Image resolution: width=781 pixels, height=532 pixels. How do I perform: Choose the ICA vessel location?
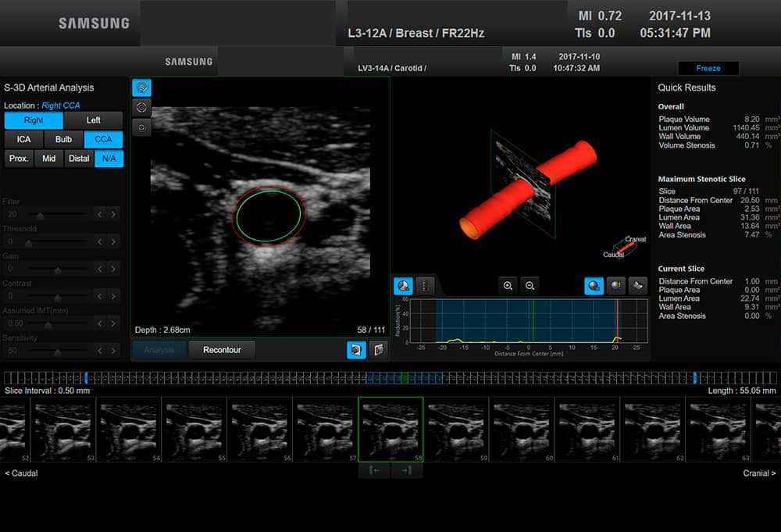pos(23,139)
